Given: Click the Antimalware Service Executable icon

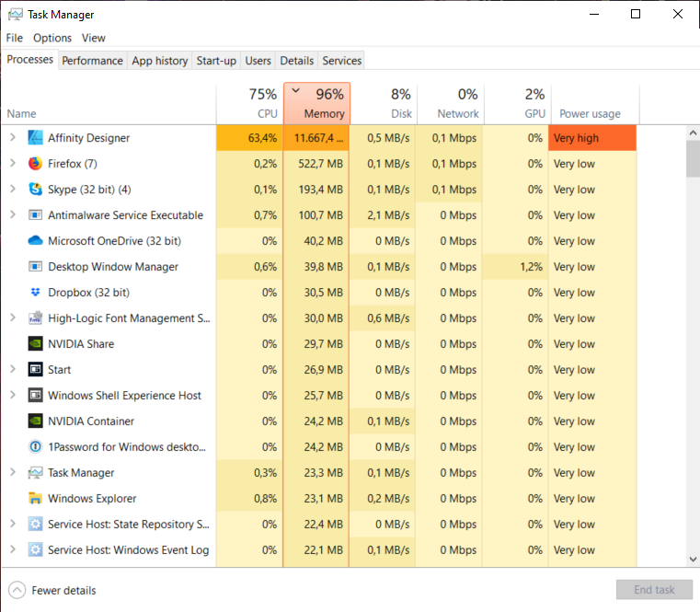Looking at the screenshot, I should 35,214.
